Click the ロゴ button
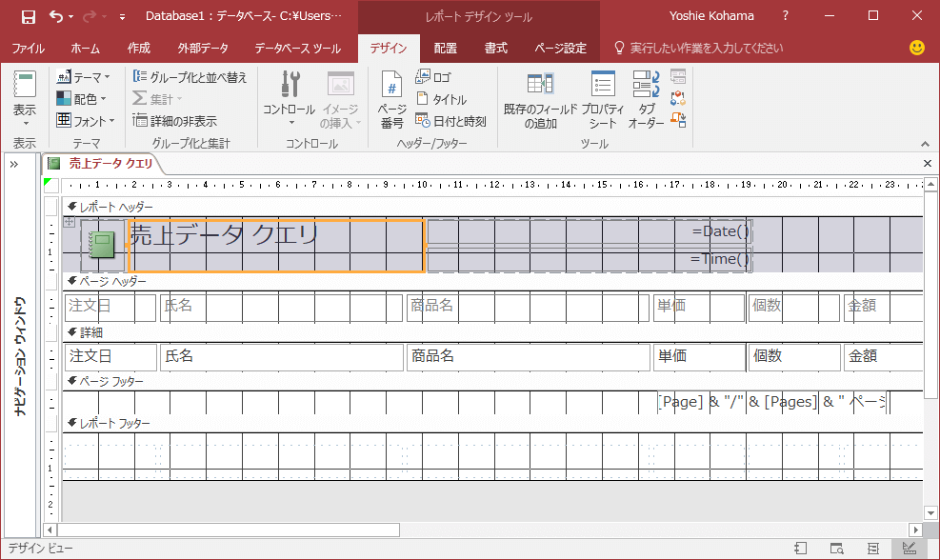Viewport: 940px width, 560px height. click(x=432, y=77)
